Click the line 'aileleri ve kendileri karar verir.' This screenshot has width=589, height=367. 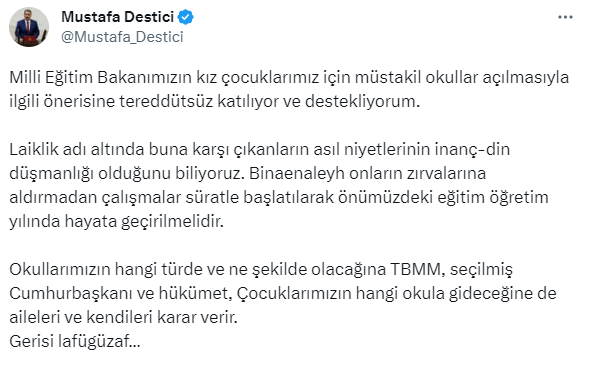(124, 318)
